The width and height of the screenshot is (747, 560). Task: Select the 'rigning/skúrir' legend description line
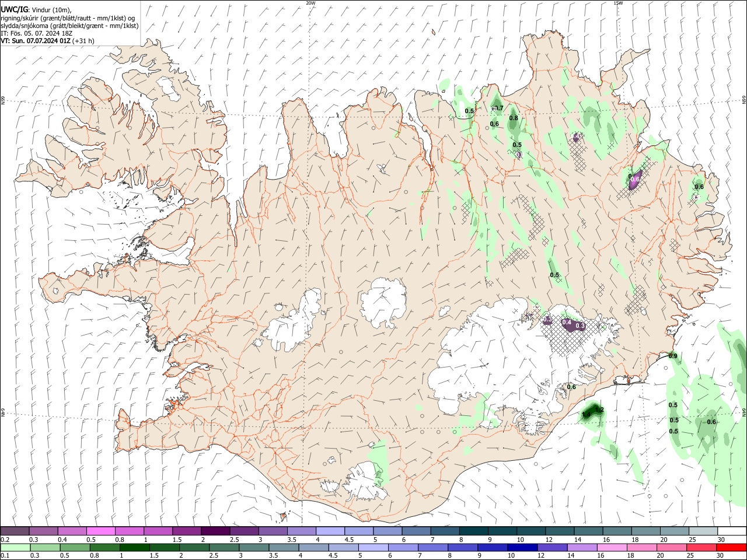click(68, 17)
